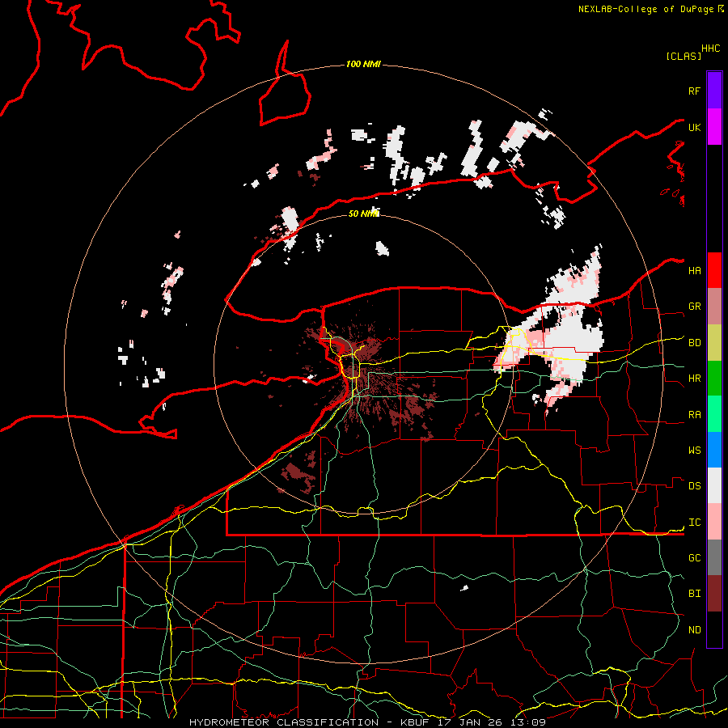Viewport: 728px width, 728px height.
Task: Click the 17 JAN 26 date text
Action: tap(471, 722)
